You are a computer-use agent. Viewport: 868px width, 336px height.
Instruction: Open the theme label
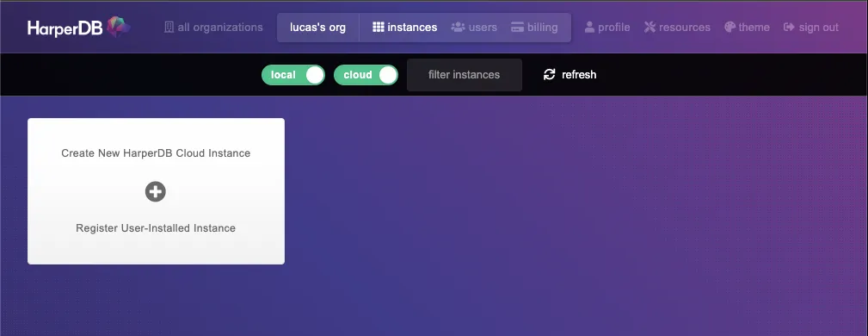point(754,28)
